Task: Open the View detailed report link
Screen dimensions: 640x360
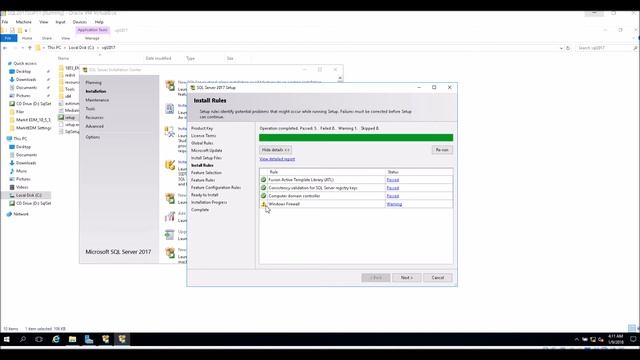Action: point(277,159)
